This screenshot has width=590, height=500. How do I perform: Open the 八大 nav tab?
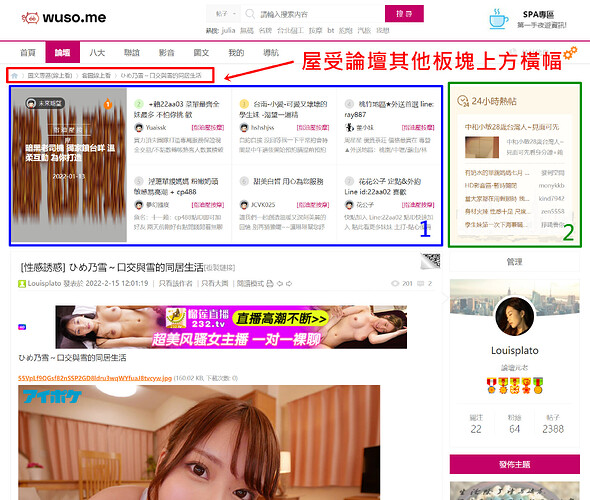pyautogui.click(x=97, y=53)
